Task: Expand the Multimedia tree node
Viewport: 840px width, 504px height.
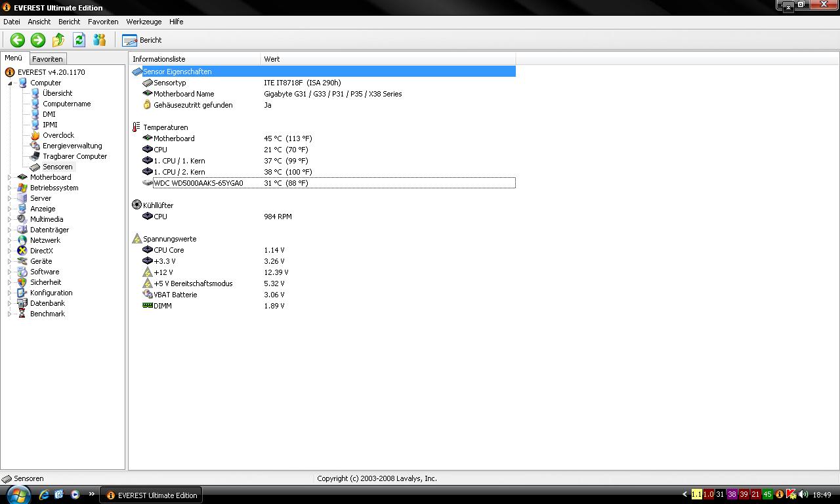Action: pos(10,219)
